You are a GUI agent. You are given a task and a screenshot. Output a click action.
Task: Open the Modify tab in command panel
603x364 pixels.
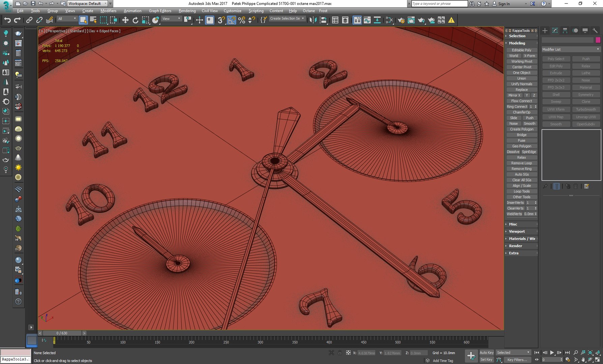555,31
